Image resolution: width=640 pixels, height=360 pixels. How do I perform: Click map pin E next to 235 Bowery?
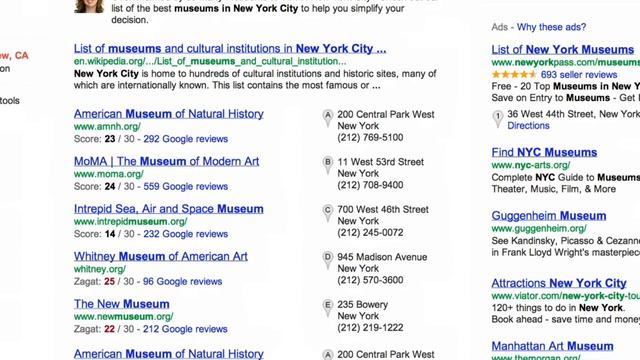(x=327, y=309)
